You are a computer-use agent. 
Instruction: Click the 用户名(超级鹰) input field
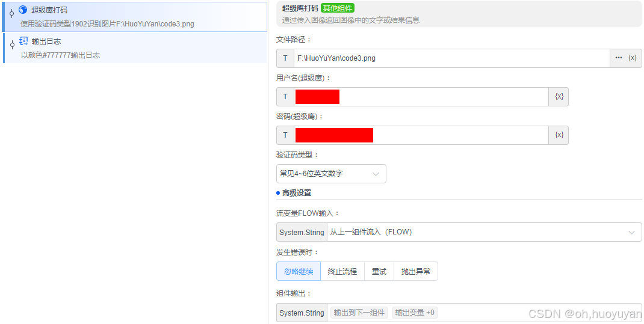(x=421, y=97)
